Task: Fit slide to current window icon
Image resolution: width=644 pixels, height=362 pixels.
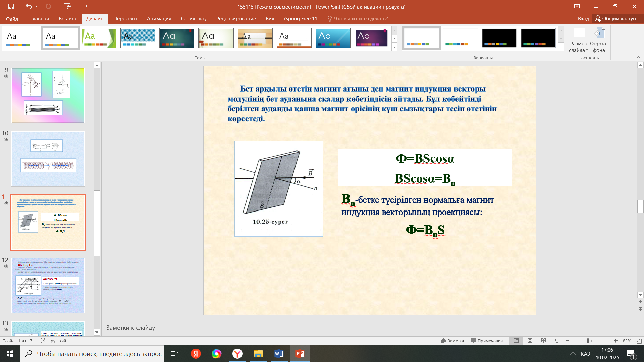Action: coord(639,341)
